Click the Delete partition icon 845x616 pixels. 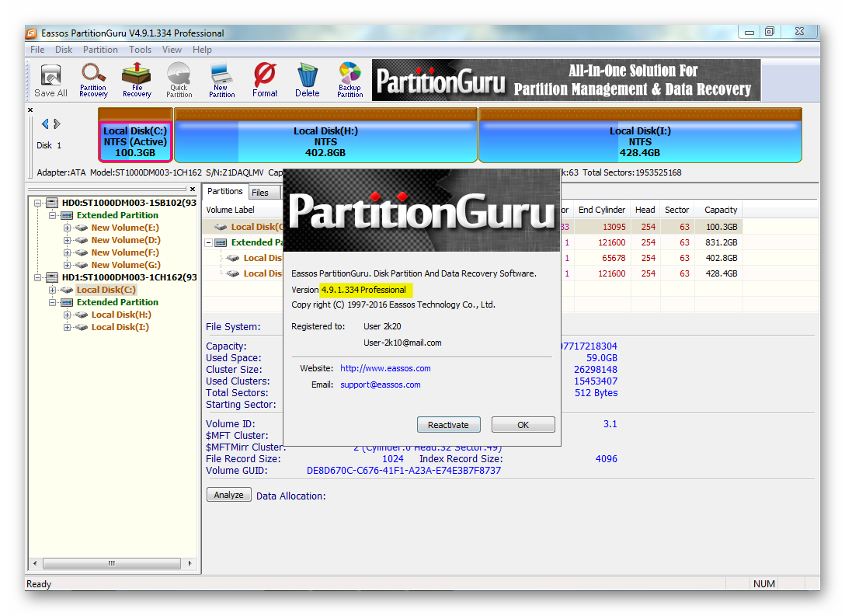(308, 80)
